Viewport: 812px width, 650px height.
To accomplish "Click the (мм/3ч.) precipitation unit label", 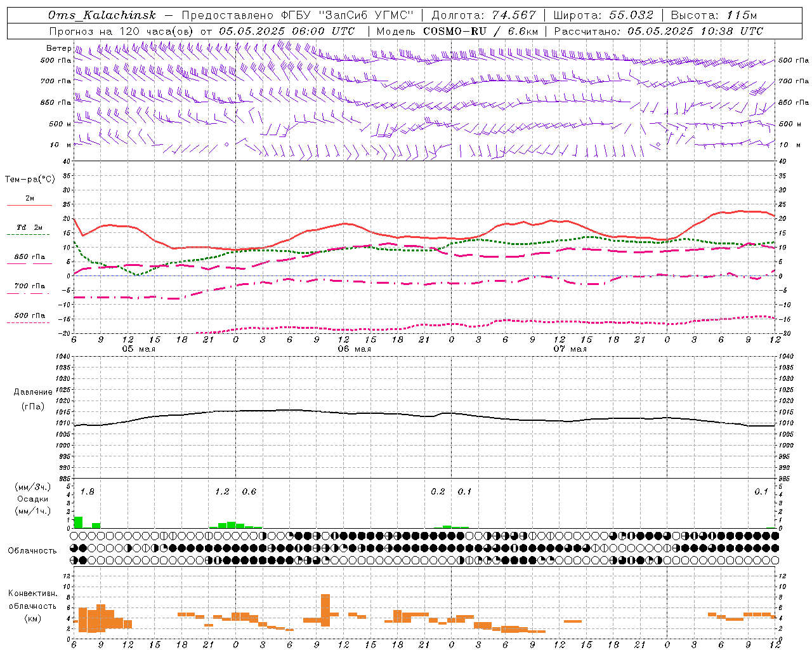I will pyautogui.click(x=33, y=487).
